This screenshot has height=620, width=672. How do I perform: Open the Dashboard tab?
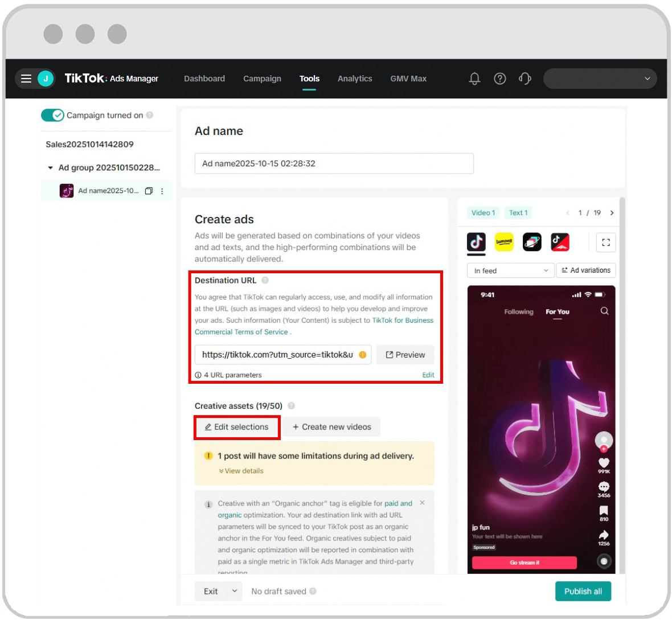point(204,79)
